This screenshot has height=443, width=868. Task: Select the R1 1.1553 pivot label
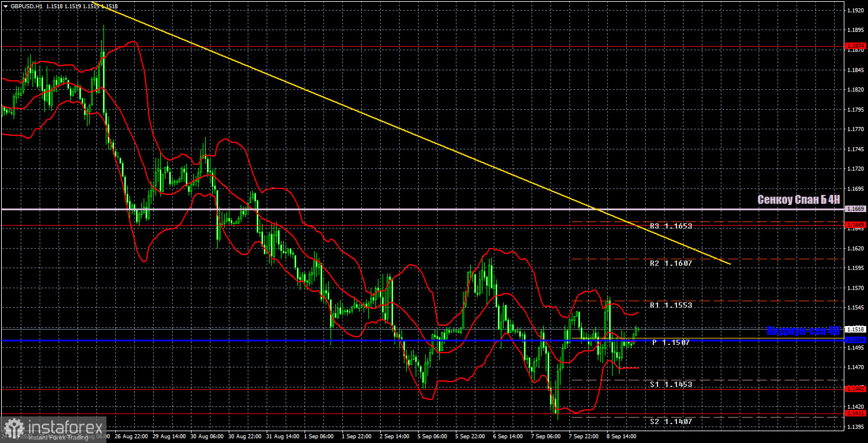[x=671, y=305]
